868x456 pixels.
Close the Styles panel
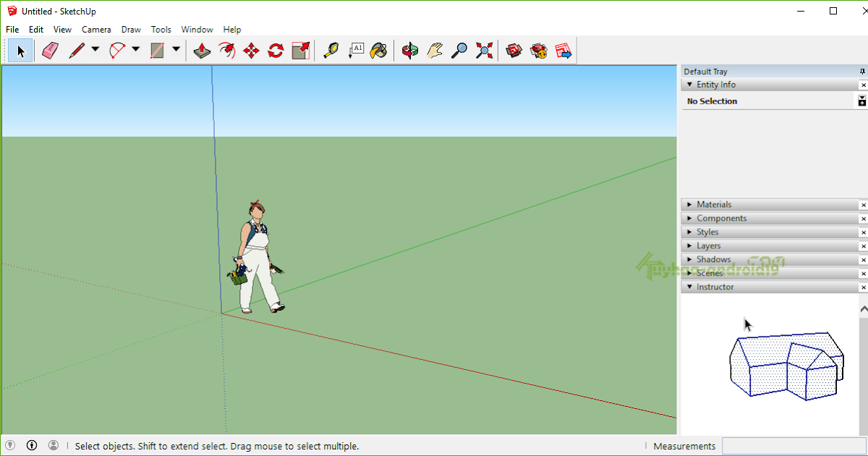click(863, 232)
